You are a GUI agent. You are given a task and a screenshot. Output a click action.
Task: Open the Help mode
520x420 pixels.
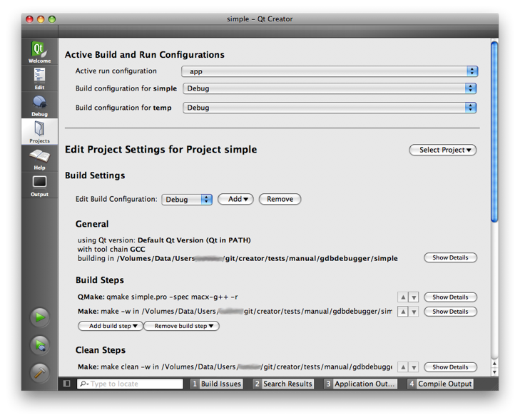point(39,158)
